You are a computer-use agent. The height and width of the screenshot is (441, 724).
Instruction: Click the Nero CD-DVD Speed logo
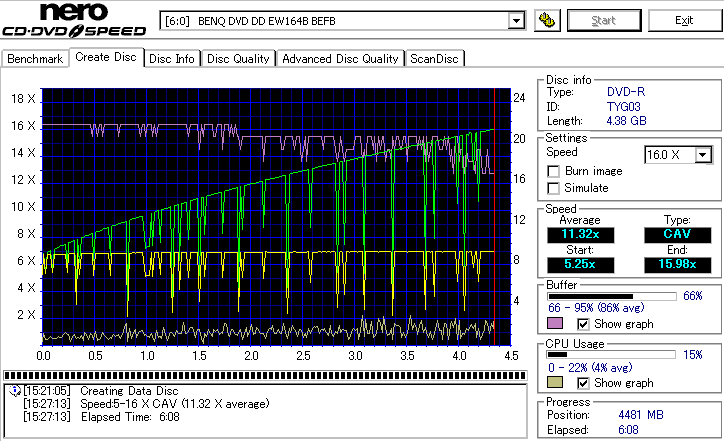tap(76, 21)
